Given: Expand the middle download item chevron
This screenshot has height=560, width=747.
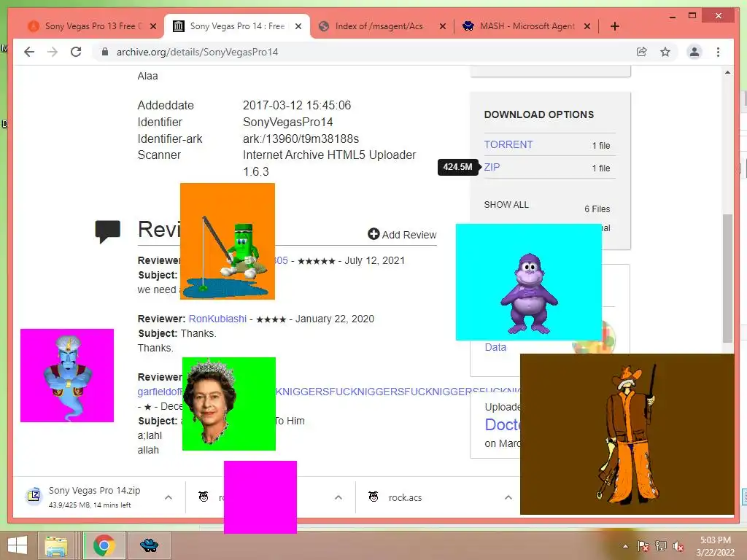Looking at the screenshot, I should coord(338,497).
